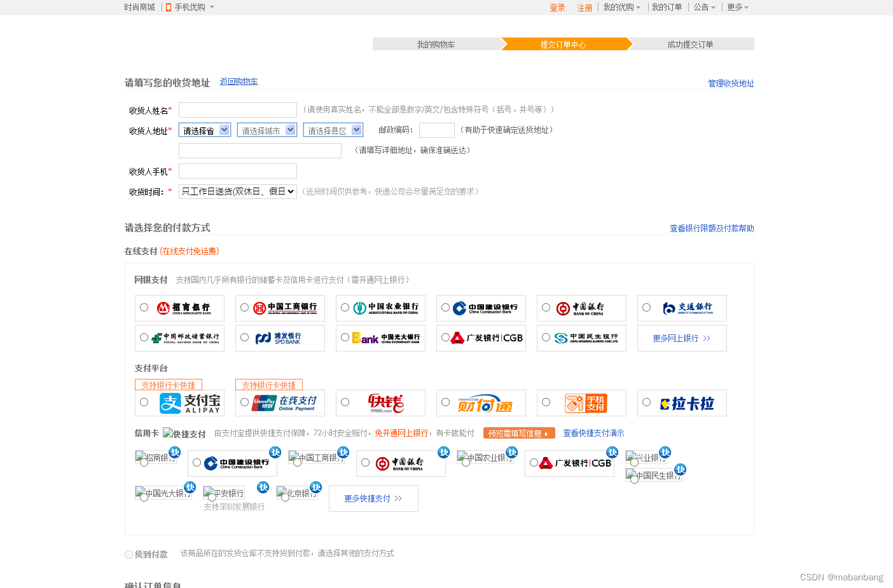The width and height of the screenshot is (893, 588).
Task: Select Agricultural Bank radio button
Action: click(345, 308)
